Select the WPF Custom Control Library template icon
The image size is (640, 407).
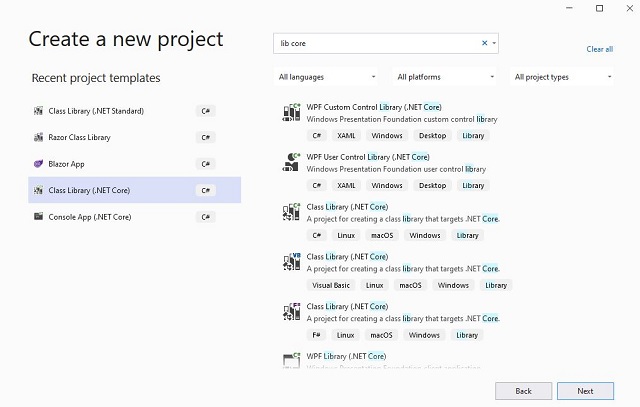point(291,112)
